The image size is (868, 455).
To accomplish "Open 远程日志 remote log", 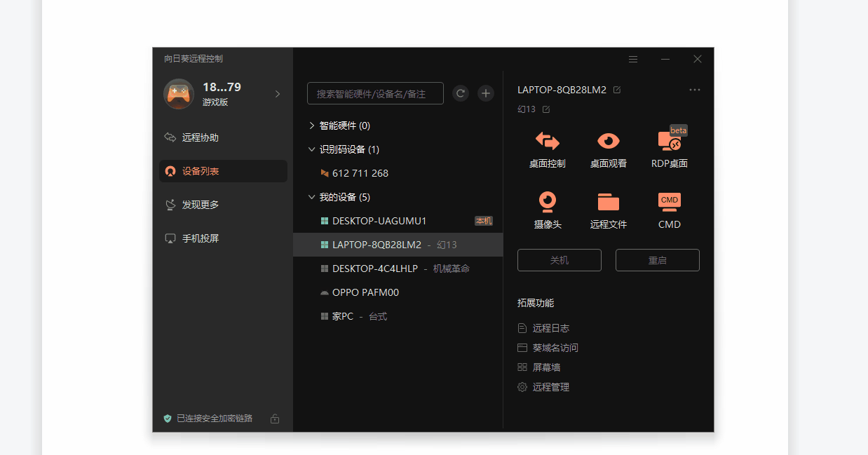I will pyautogui.click(x=543, y=328).
